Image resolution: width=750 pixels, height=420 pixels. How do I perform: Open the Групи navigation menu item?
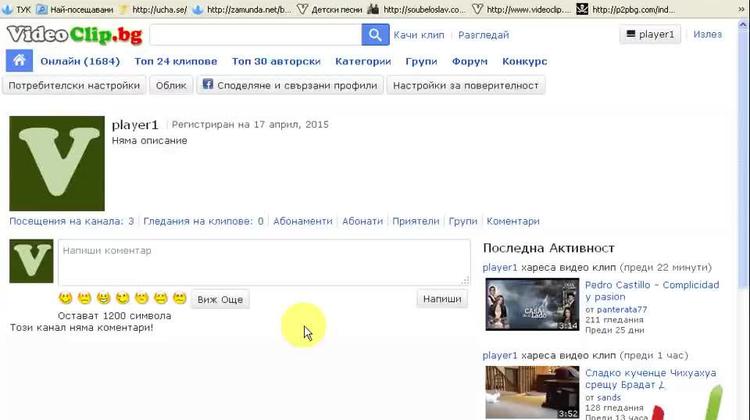coord(421,61)
